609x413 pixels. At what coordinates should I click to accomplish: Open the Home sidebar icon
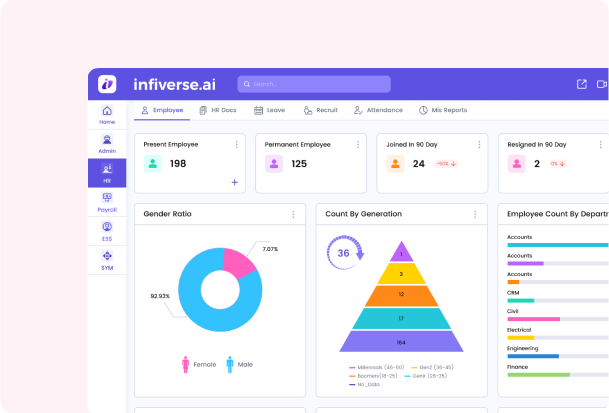pyautogui.click(x=107, y=114)
